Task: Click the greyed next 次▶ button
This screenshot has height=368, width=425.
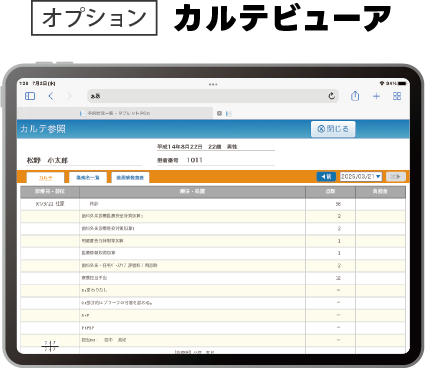Action: click(x=396, y=176)
